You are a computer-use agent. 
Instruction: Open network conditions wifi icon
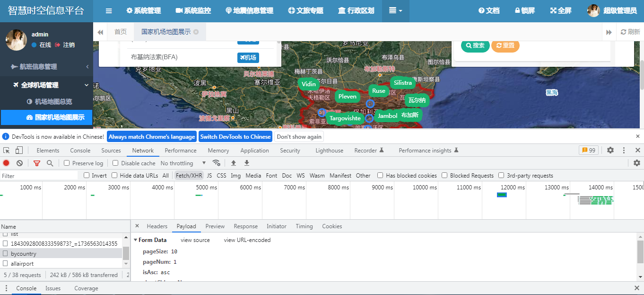click(x=217, y=163)
